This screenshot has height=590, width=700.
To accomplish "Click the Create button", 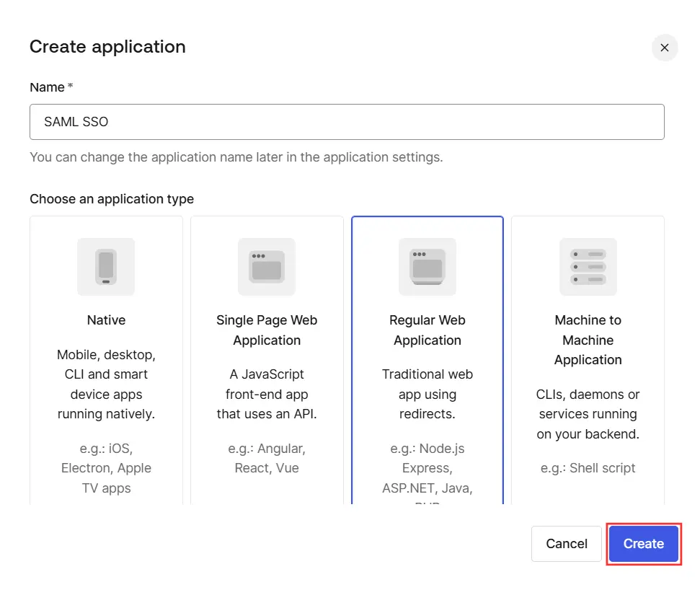I will pos(642,544).
